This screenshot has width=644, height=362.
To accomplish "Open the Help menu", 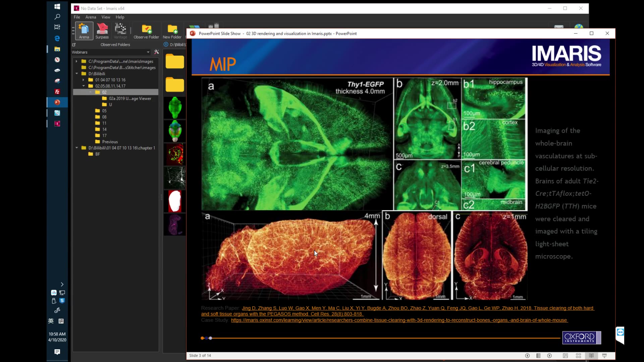I will tap(120, 17).
